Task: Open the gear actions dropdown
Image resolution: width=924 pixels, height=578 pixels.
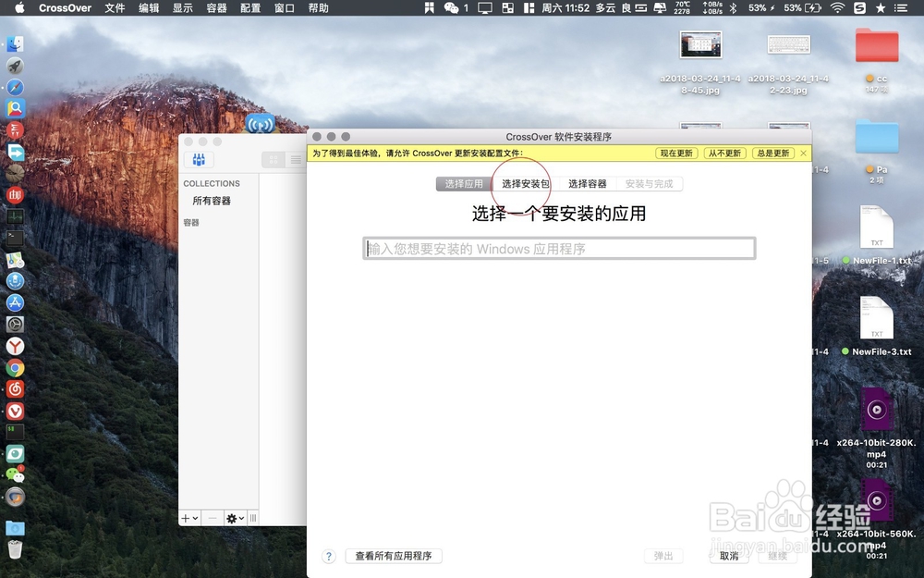Action: coord(235,518)
